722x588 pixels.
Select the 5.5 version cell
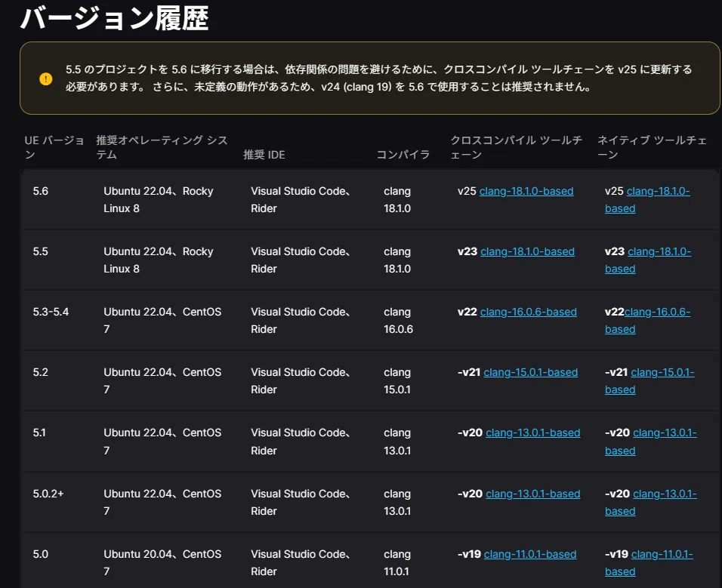[x=41, y=251]
